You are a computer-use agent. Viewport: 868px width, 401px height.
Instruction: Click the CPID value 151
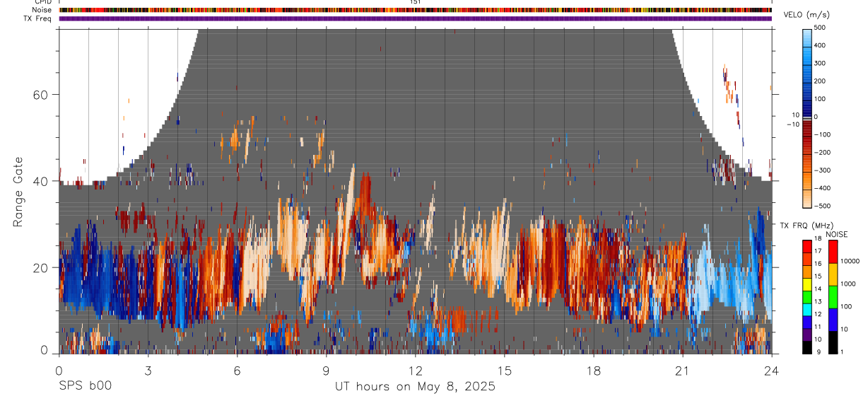tap(416, 2)
